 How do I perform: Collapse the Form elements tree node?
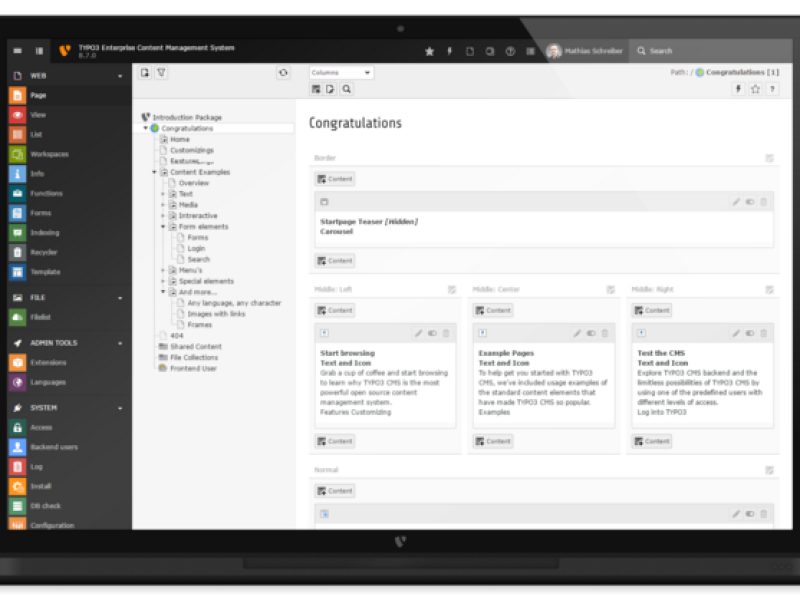tap(163, 227)
